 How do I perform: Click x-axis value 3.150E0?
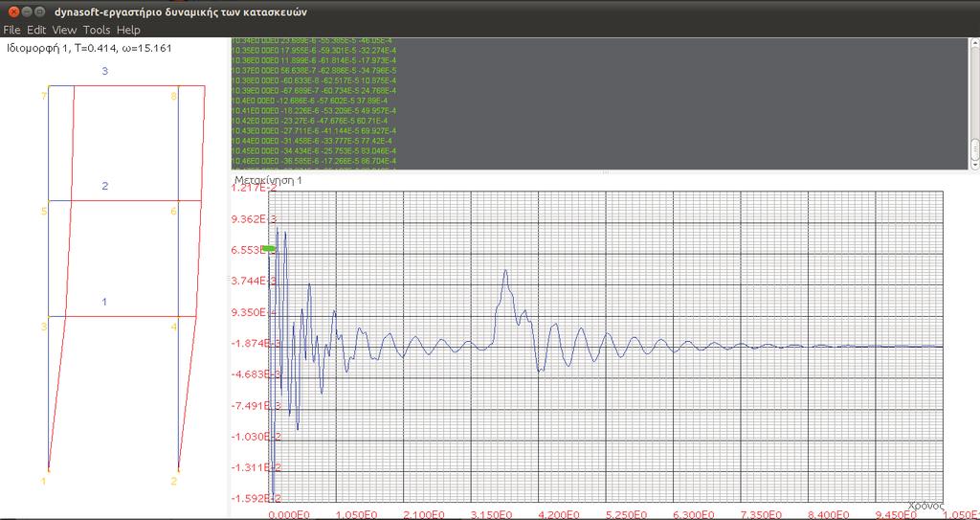point(493,514)
